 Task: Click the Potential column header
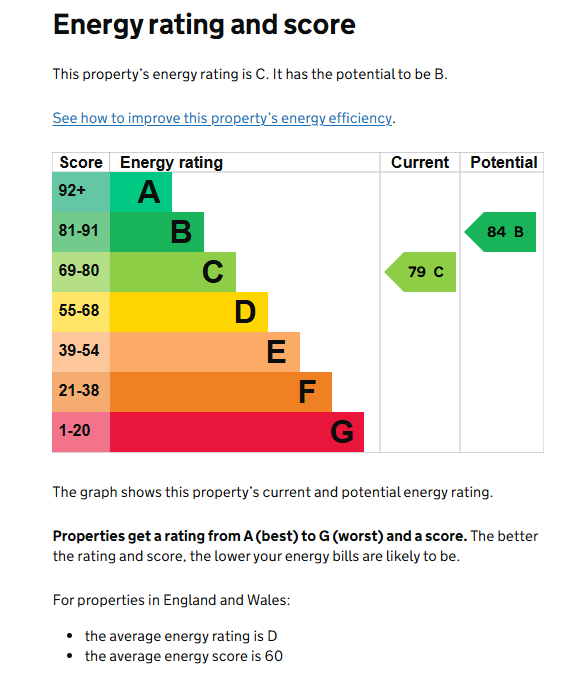pyautogui.click(x=503, y=162)
